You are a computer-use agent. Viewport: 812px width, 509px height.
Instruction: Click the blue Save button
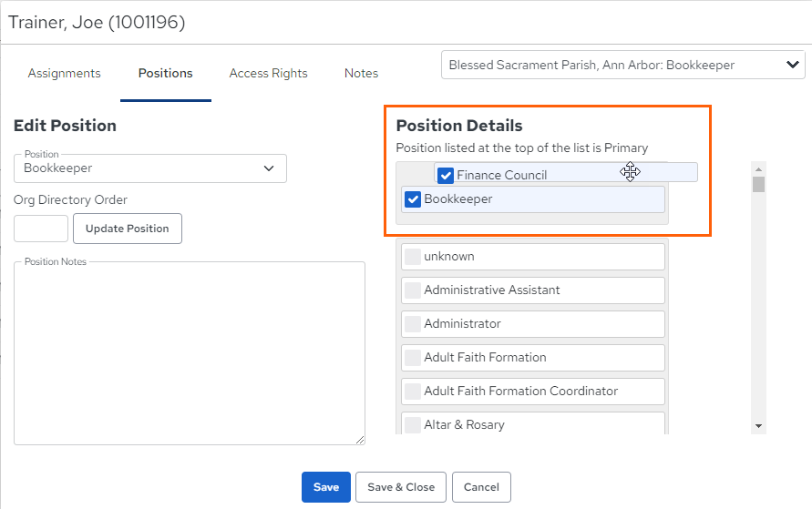(326, 487)
